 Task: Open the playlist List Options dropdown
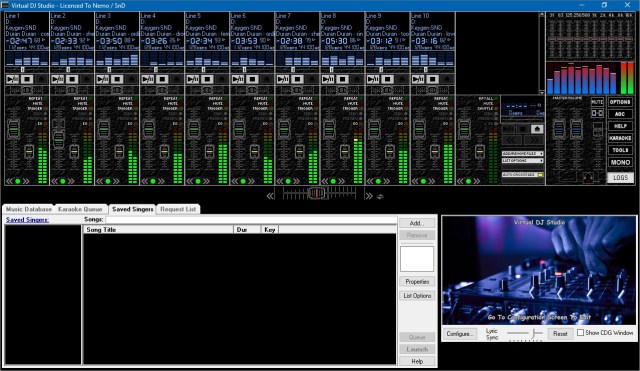tap(522, 161)
